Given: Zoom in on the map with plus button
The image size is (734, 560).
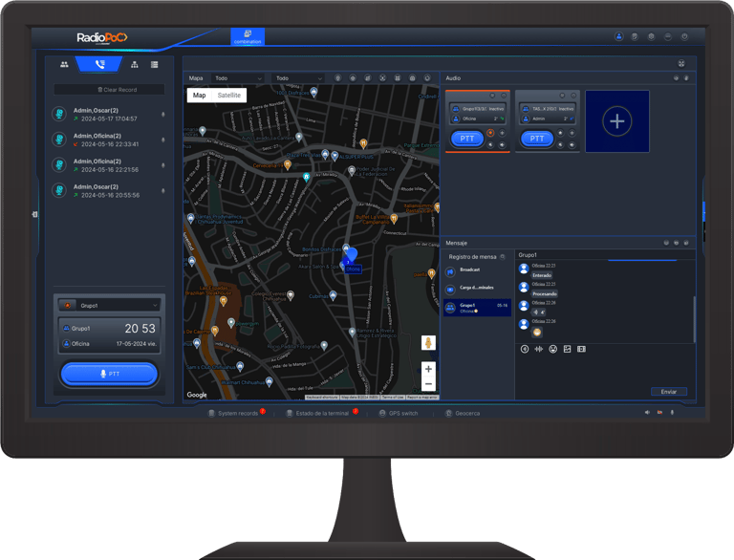Looking at the screenshot, I should click(428, 369).
